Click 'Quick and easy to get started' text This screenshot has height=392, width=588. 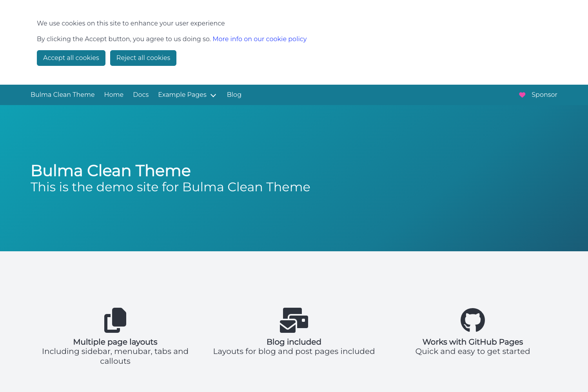click(x=473, y=352)
